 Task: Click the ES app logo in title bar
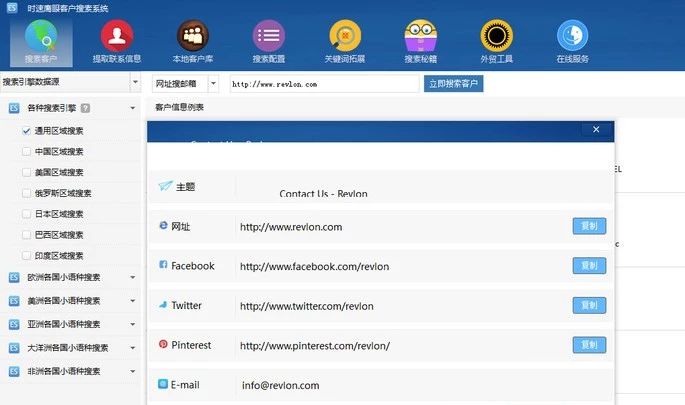[12, 7]
